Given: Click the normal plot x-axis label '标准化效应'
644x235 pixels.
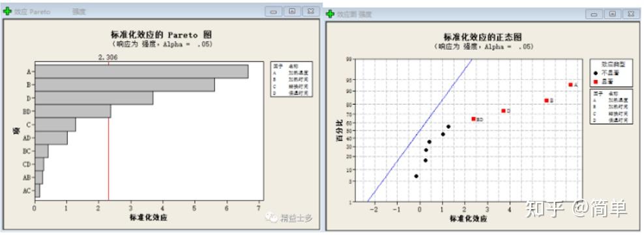Looking at the screenshot, I should coord(469,219).
